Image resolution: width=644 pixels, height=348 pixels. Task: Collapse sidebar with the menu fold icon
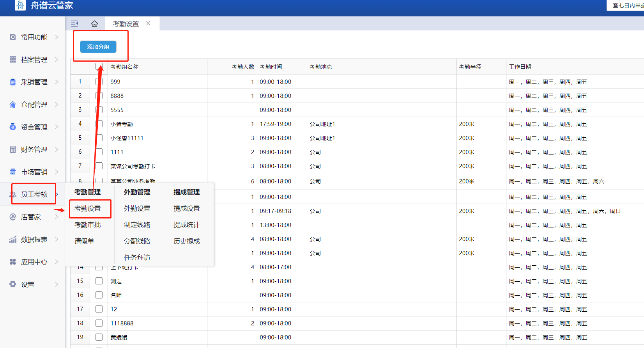coord(74,23)
